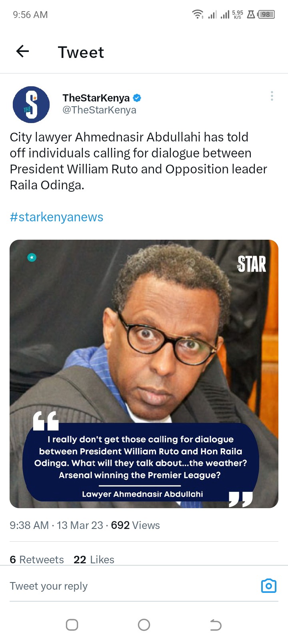288x644 pixels.
Task: Tap the battery indicator in status bar
Action: [x=266, y=15]
